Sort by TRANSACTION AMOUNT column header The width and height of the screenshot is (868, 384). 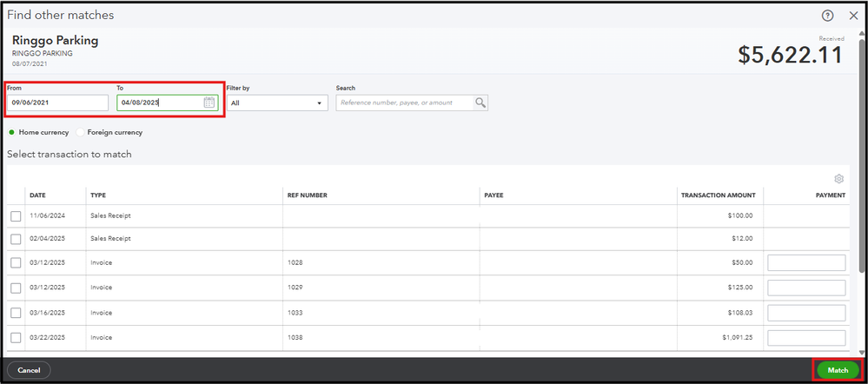[x=718, y=195]
